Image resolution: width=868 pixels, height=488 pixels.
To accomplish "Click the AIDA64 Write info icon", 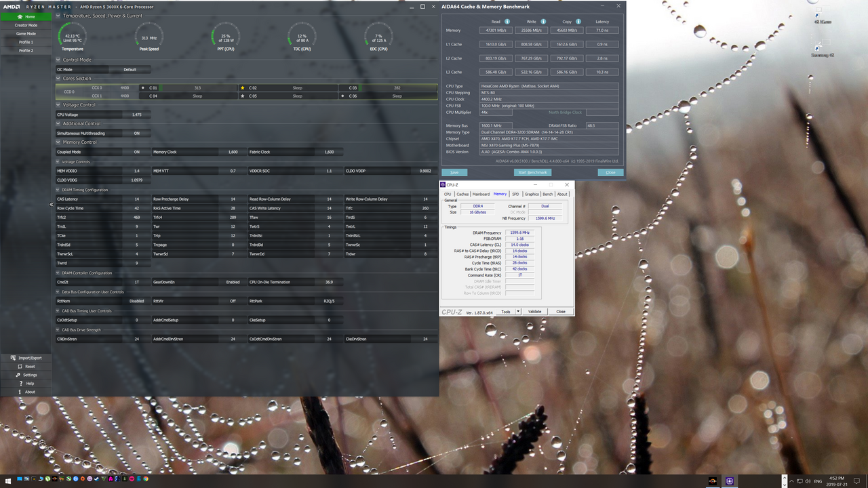I will click(x=543, y=22).
